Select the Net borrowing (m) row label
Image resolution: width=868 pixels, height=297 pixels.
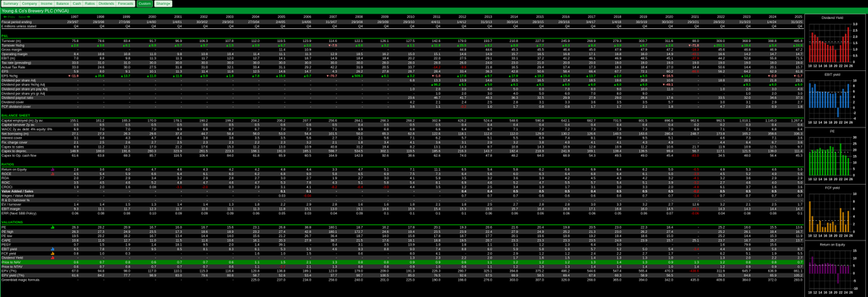pyautogui.click(x=14, y=133)
